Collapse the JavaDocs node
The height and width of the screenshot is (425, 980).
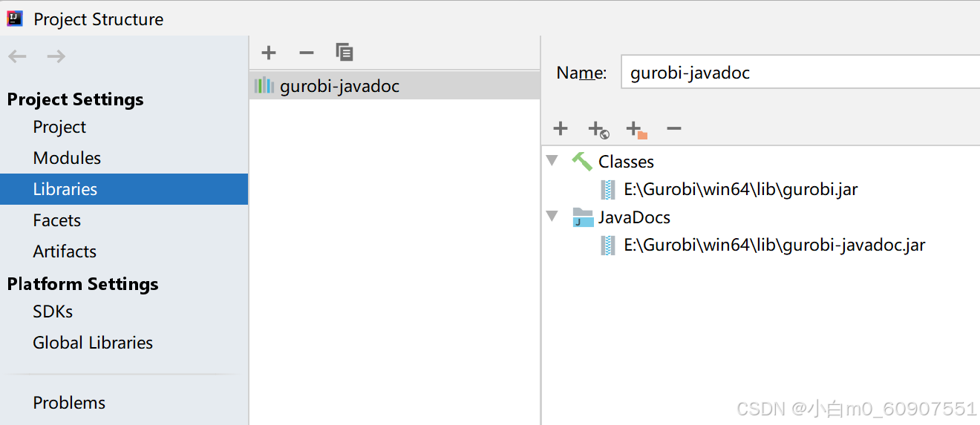click(x=552, y=216)
